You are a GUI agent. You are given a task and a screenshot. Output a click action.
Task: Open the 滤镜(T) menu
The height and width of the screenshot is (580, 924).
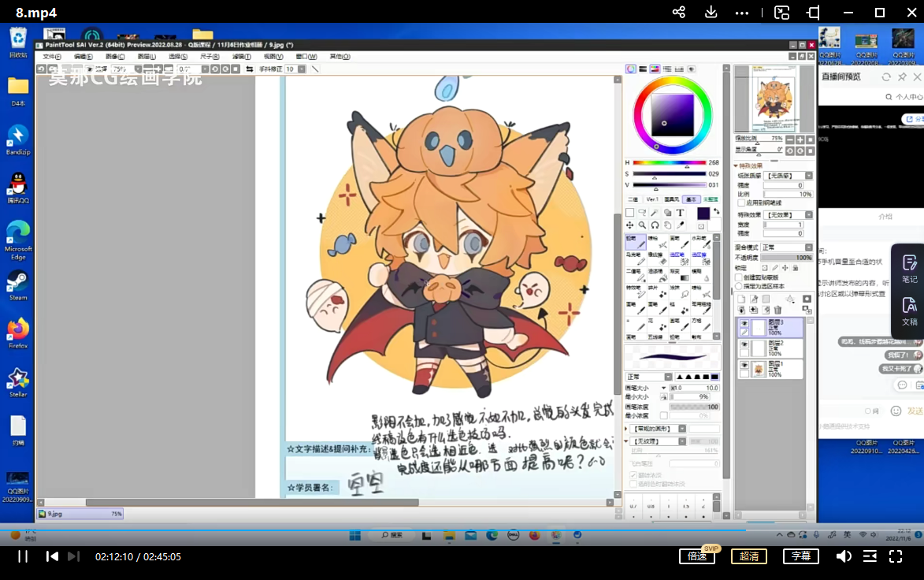pos(242,57)
